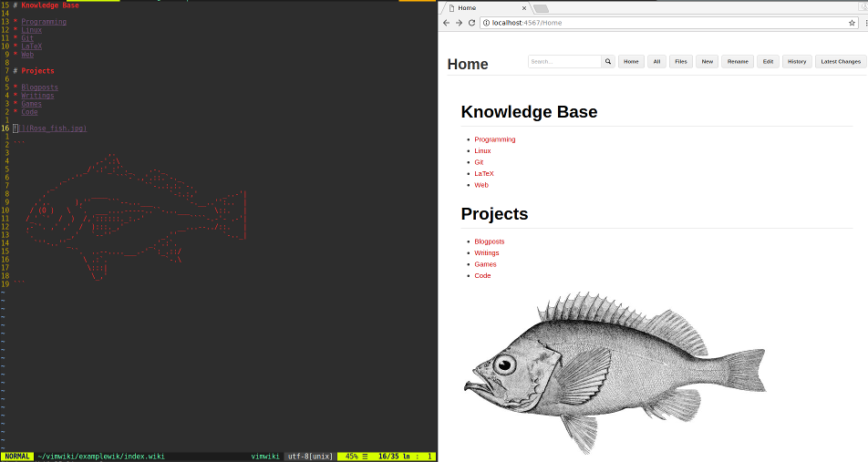Click the Linux link in Vim

coord(32,30)
